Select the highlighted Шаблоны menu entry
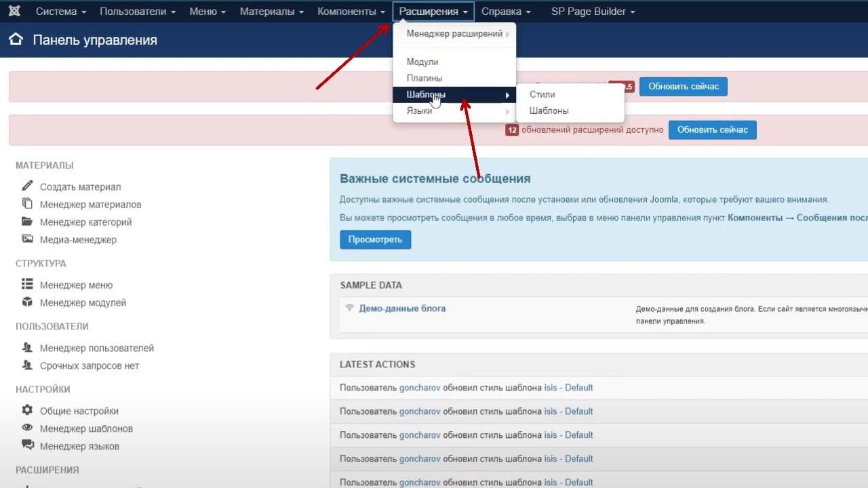This screenshot has height=488, width=868. 454,94
